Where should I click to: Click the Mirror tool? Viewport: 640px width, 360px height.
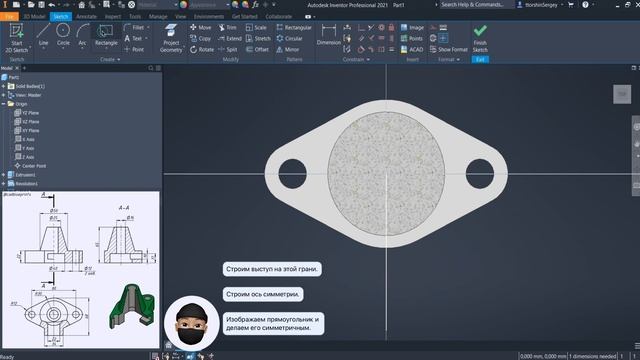(x=288, y=49)
